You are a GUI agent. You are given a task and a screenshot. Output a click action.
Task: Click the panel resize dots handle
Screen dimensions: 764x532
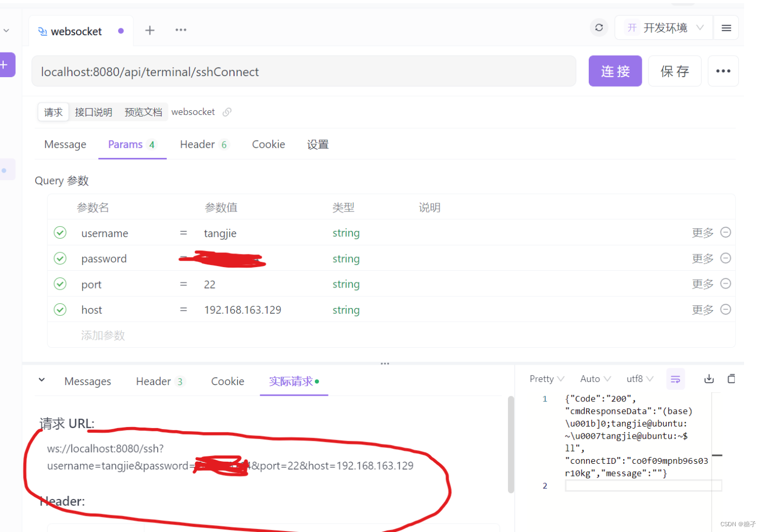pos(385,363)
